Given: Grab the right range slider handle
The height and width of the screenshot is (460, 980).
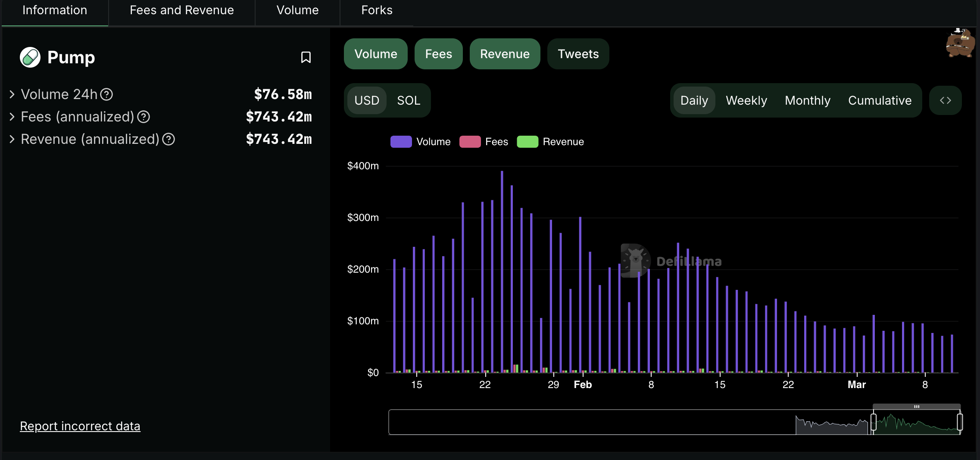Looking at the screenshot, I should coord(960,422).
